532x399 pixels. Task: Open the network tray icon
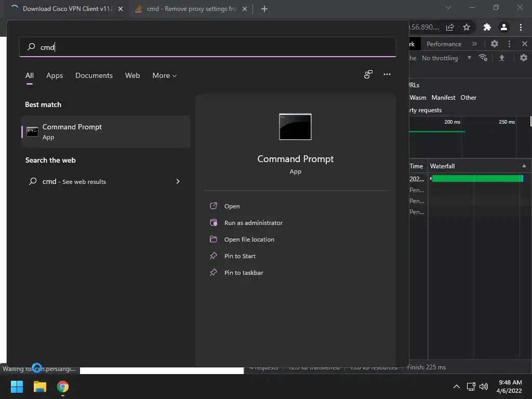click(x=471, y=387)
